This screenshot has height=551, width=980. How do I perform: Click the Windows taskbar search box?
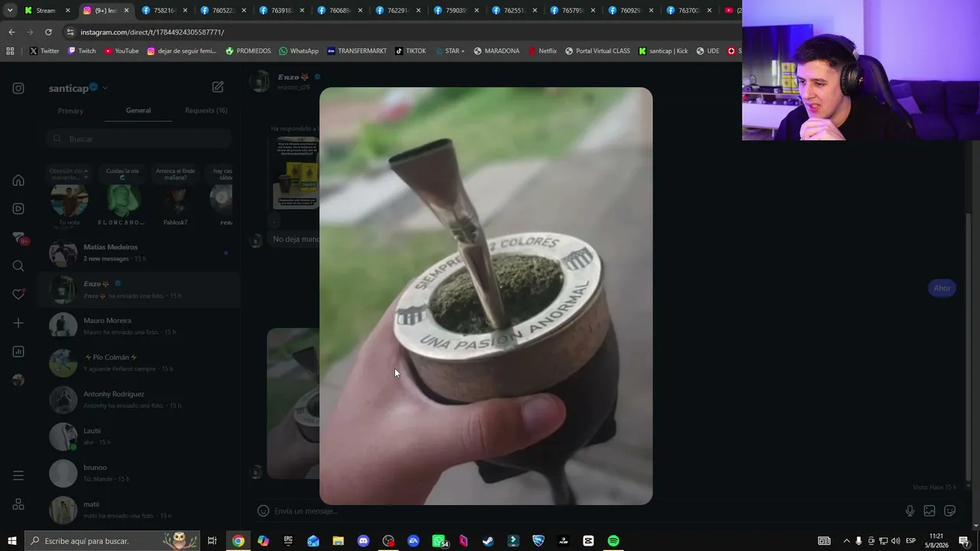click(113, 541)
